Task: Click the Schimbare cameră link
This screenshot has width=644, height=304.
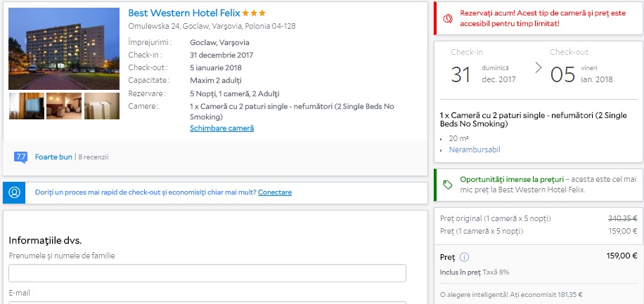Action: click(x=221, y=128)
